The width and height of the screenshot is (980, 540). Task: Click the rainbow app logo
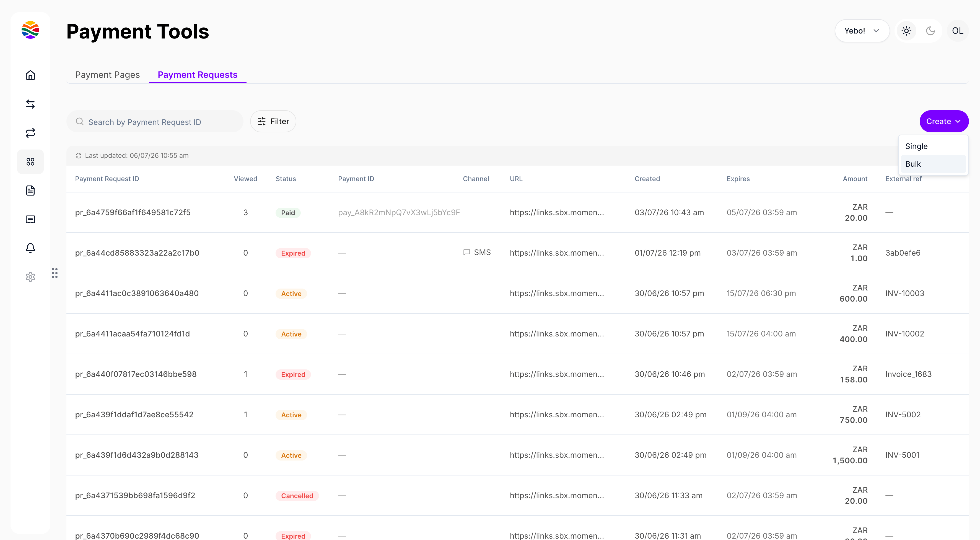30,30
